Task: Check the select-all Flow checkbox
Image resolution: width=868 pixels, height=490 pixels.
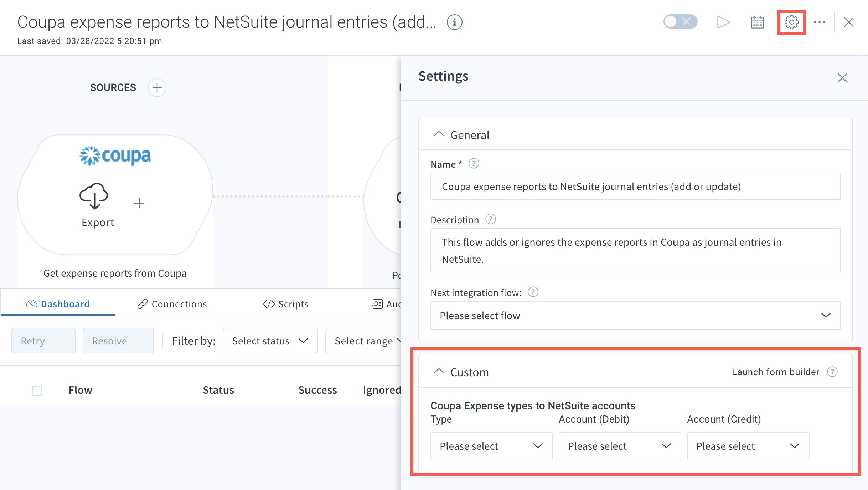Action: click(37, 391)
